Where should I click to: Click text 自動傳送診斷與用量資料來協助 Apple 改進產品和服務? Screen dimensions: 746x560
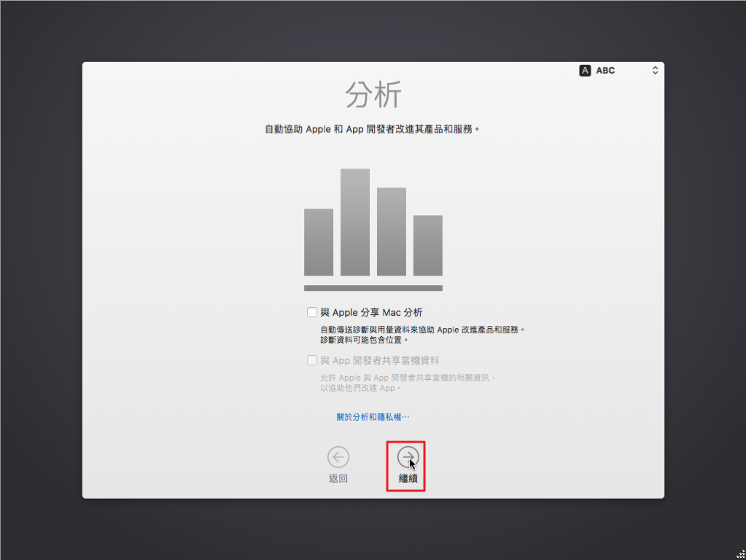[x=422, y=330]
